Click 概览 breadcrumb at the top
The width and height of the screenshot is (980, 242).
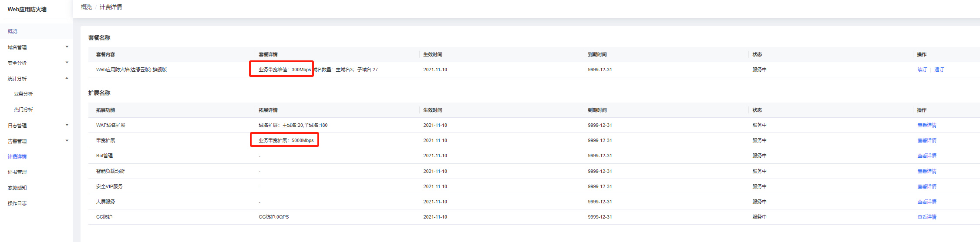pyautogui.click(x=86, y=7)
